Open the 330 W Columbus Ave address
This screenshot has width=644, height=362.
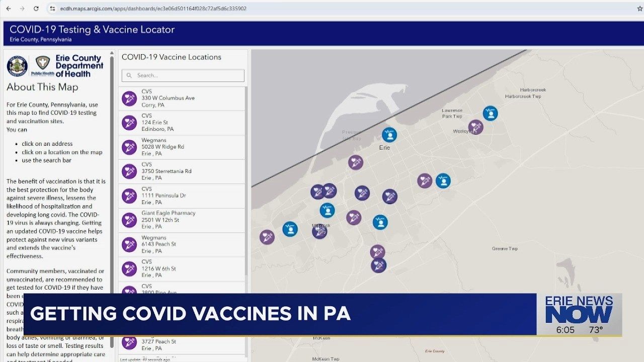point(168,98)
